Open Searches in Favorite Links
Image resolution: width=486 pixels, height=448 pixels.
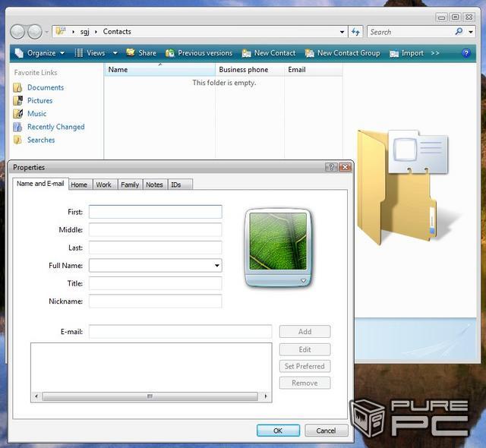41,140
